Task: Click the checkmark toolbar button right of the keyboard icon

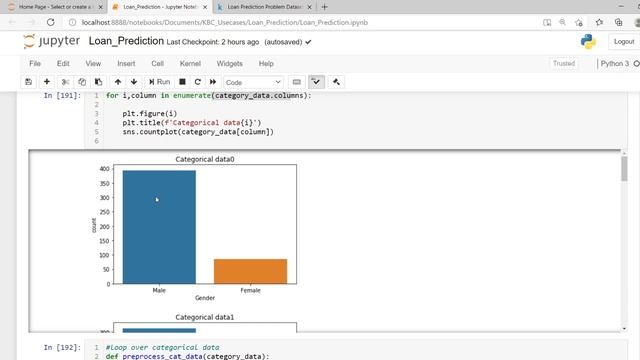Action: coord(316,82)
